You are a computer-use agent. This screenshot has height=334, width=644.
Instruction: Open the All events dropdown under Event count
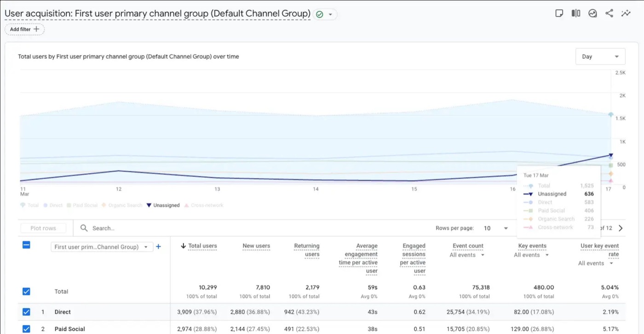pos(467,255)
